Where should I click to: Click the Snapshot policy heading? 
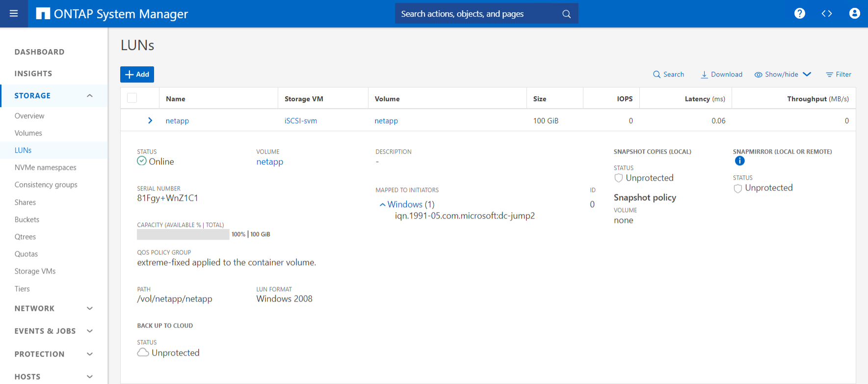pos(645,197)
